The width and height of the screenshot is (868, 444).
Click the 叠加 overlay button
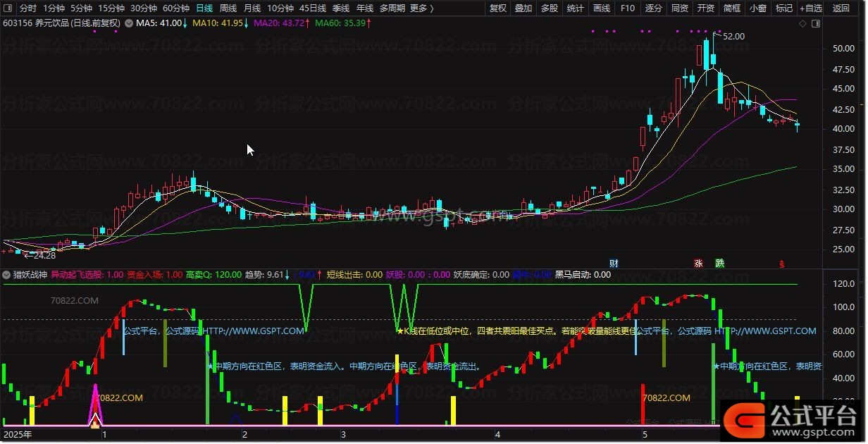pyautogui.click(x=523, y=8)
